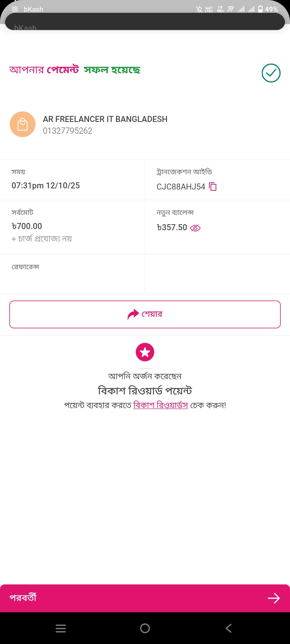
Task: Open Android recent apps menu button
Action: (61, 628)
